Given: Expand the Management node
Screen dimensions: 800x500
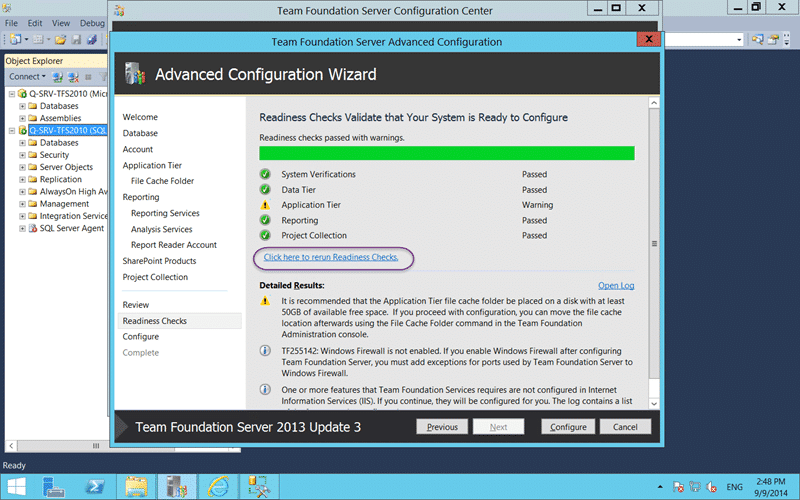Looking at the screenshot, I should coord(22,204).
